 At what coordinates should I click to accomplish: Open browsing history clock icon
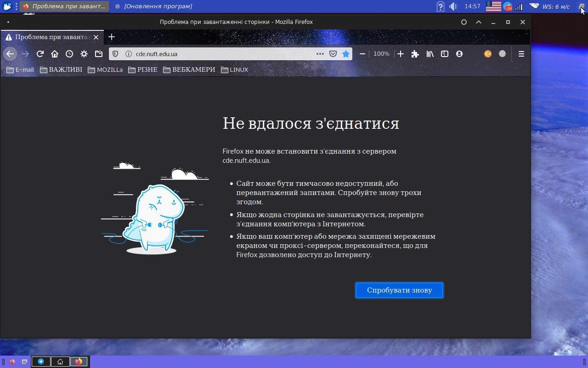point(69,54)
